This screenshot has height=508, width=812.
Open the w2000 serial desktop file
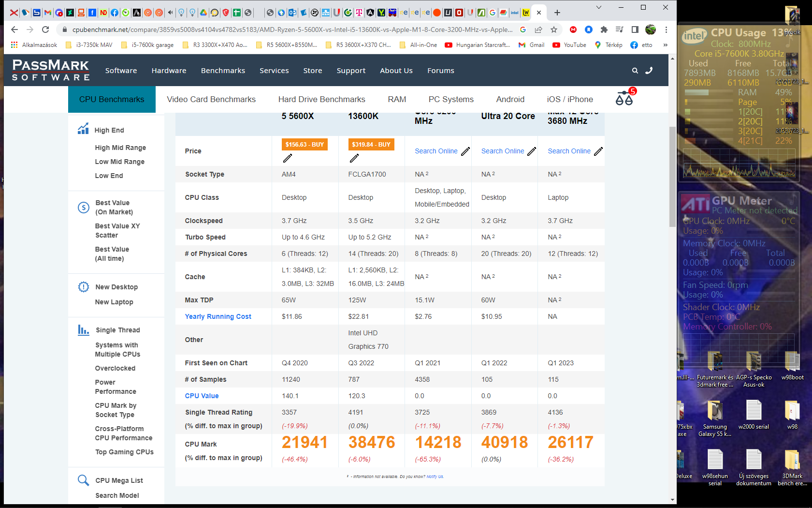coord(754,415)
